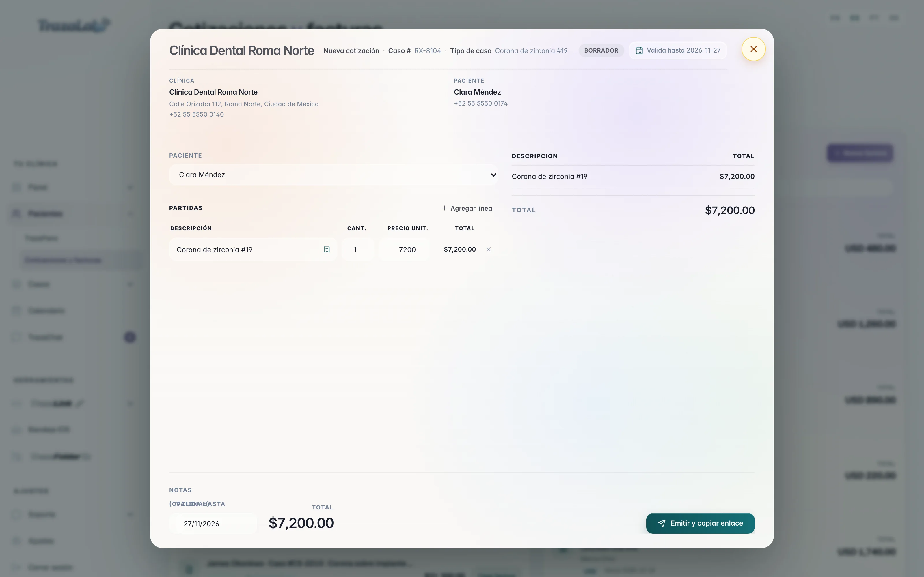924x577 pixels.
Task: Expand the Panel sidebar section chevron
Action: (130, 187)
